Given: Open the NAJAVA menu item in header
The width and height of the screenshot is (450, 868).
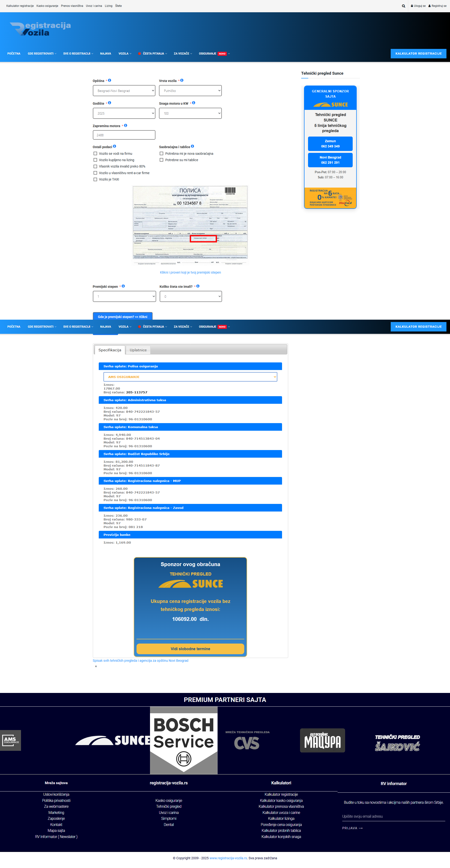Looking at the screenshot, I should point(105,54).
